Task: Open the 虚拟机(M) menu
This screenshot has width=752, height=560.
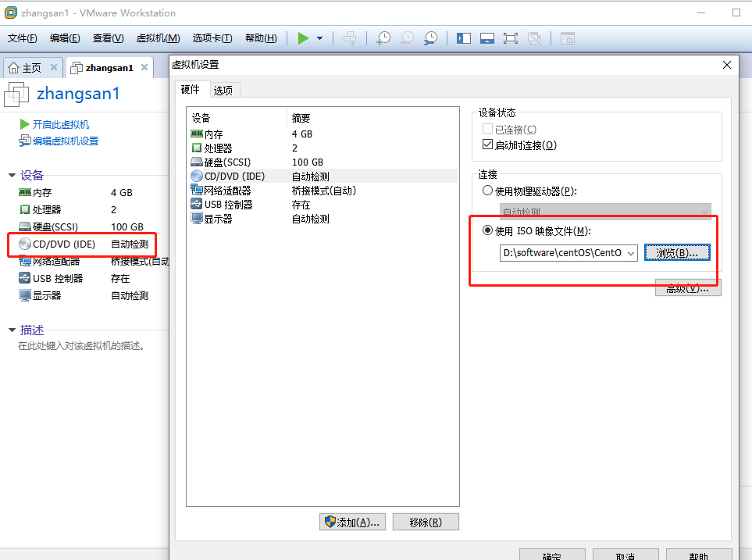Action: point(158,38)
